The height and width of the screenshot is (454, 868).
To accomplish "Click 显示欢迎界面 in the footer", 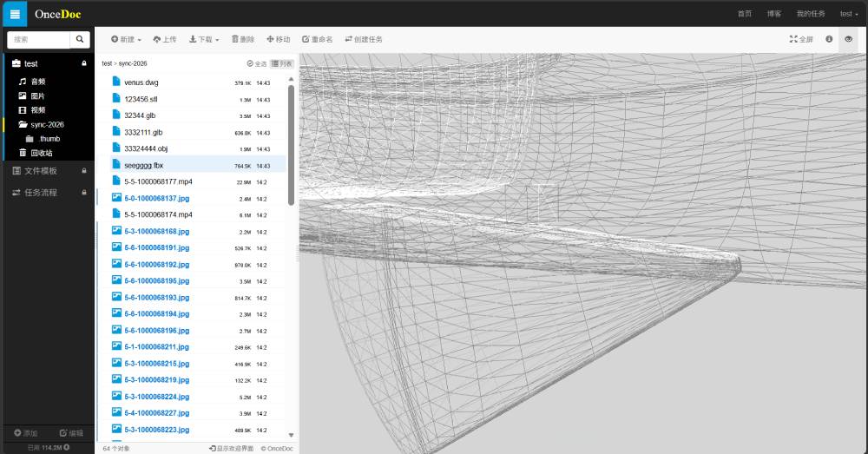I will coord(232,449).
